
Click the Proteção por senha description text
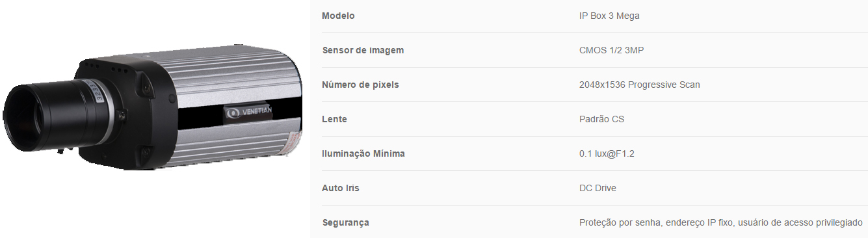[720, 222]
